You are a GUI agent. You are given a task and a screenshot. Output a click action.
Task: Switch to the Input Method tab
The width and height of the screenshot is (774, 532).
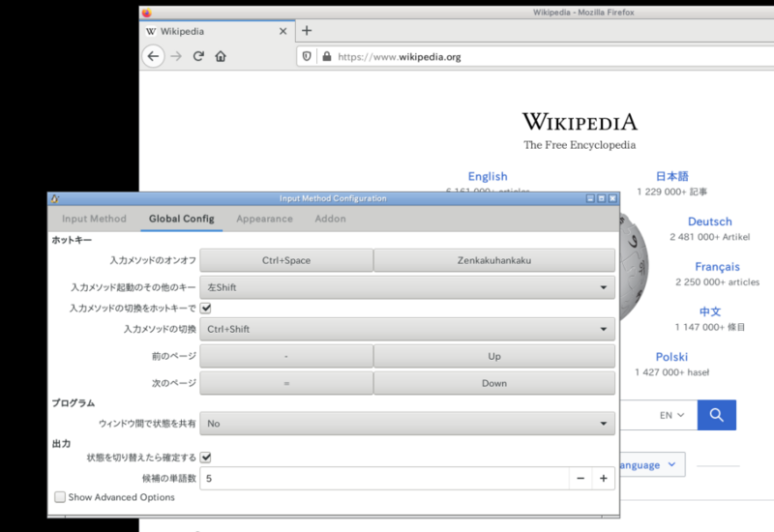point(94,219)
